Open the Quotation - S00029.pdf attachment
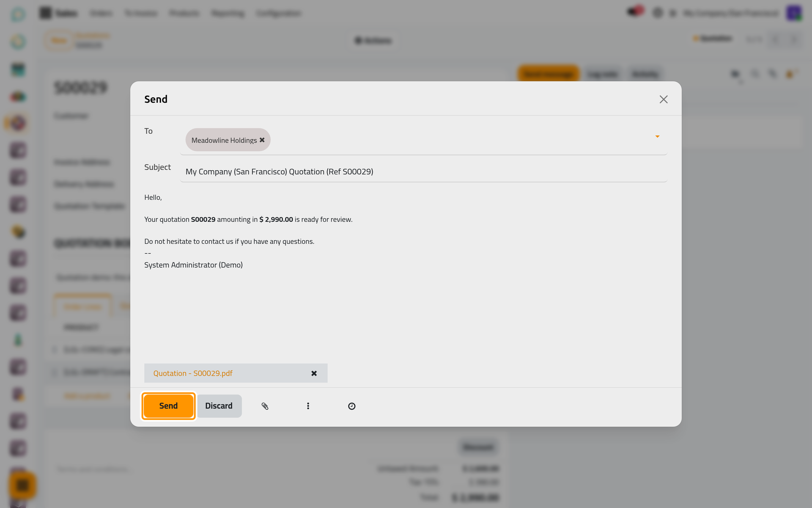The height and width of the screenshot is (508, 812). (x=193, y=373)
